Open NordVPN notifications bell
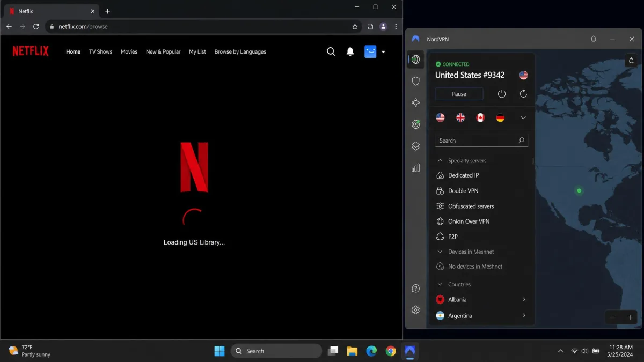Screen dimensions: 644x362 pyautogui.click(x=594, y=39)
